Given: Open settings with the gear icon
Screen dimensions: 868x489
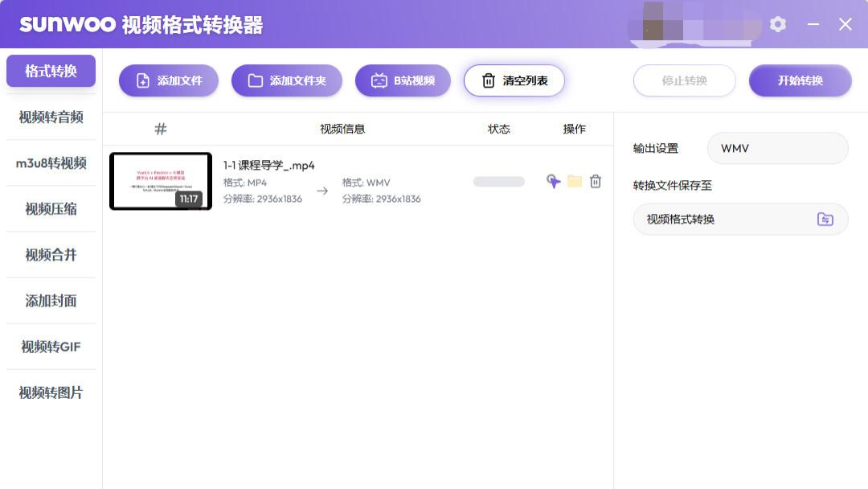Looking at the screenshot, I should pyautogui.click(x=777, y=24).
